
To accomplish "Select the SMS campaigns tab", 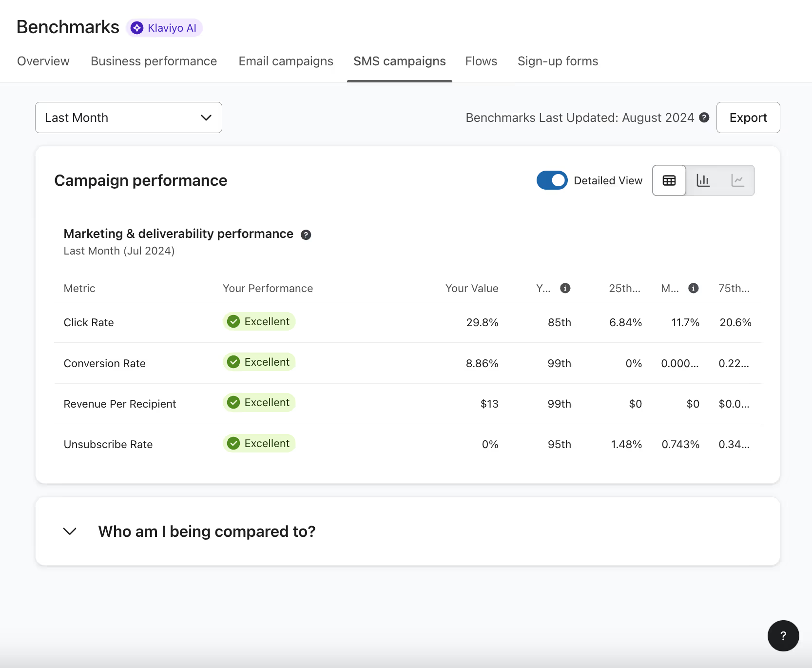I will pos(400,61).
